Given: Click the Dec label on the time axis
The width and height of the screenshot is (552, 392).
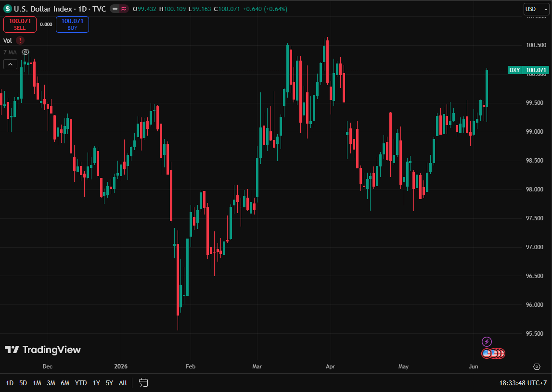Looking at the screenshot, I should [x=48, y=367].
